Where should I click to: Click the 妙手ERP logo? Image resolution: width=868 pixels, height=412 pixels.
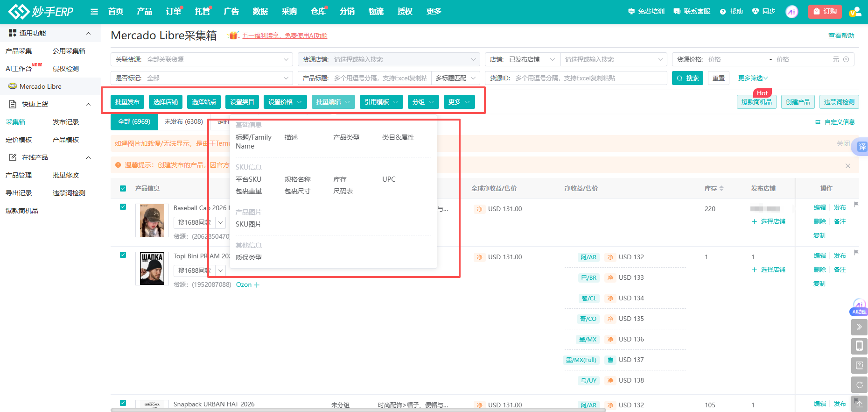tap(41, 12)
